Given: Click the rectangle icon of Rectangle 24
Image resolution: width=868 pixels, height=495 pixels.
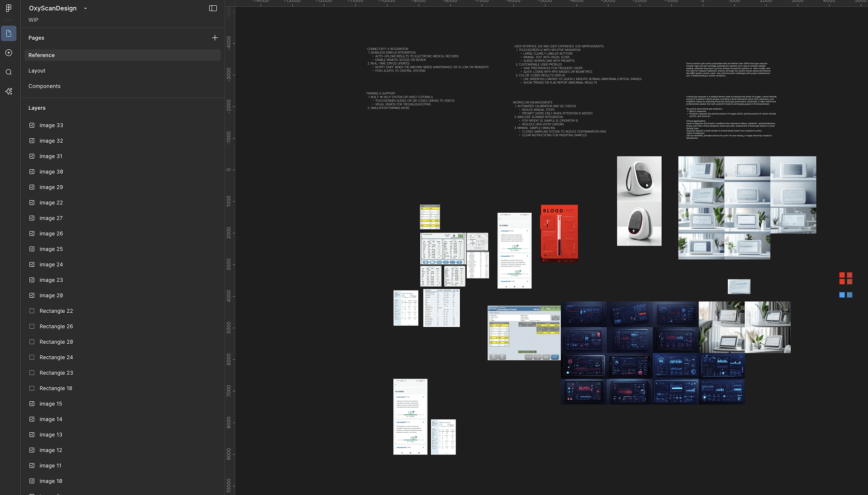Looking at the screenshot, I should [x=32, y=357].
